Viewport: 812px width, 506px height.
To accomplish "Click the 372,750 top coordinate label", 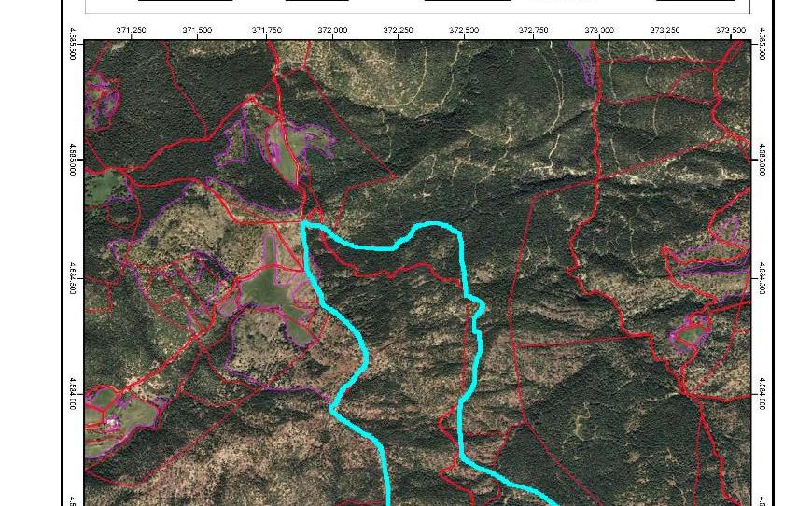I will coord(532,30).
